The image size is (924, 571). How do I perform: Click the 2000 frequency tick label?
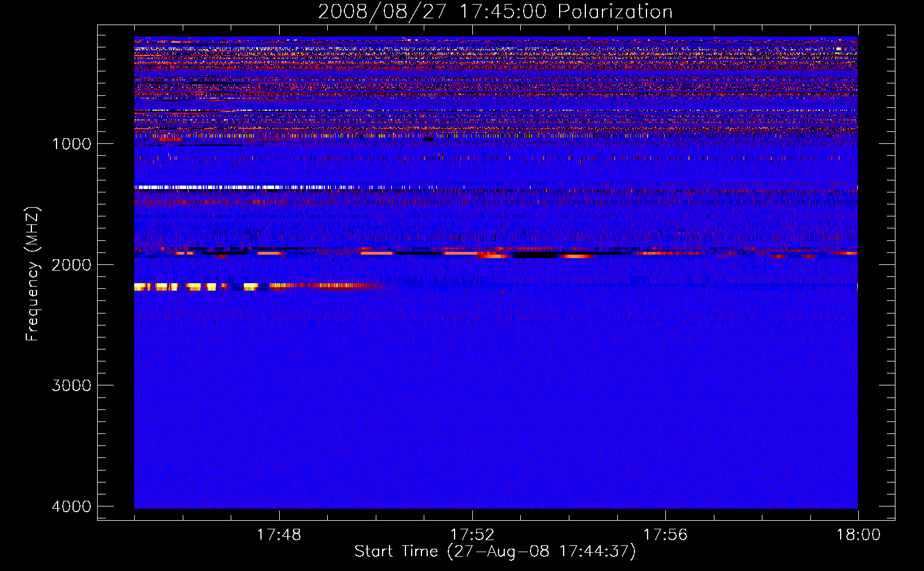pos(71,265)
